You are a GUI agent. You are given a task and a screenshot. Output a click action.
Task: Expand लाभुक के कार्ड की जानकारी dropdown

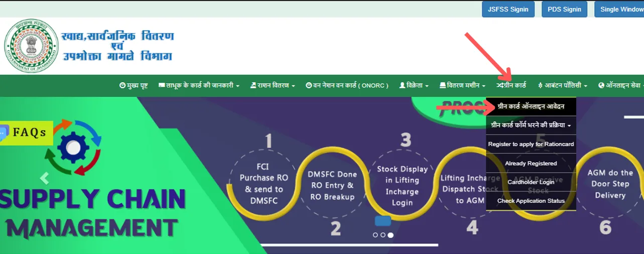point(199,85)
